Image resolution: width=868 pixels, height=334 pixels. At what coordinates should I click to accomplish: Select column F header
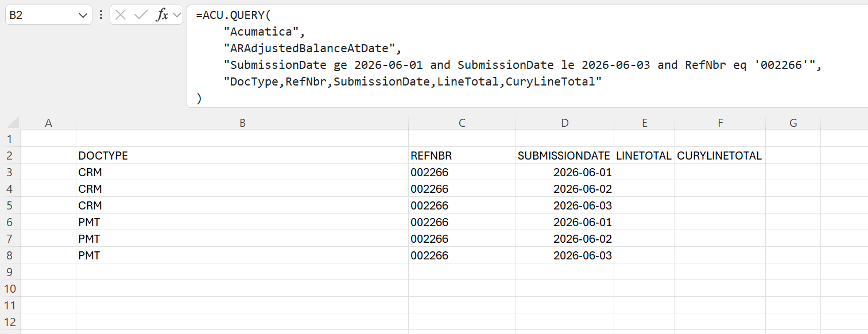720,122
